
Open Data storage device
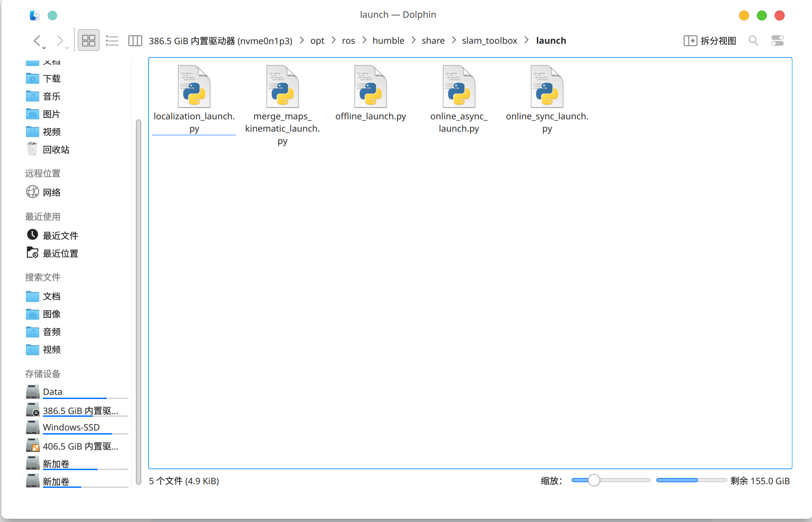(x=77, y=392)
